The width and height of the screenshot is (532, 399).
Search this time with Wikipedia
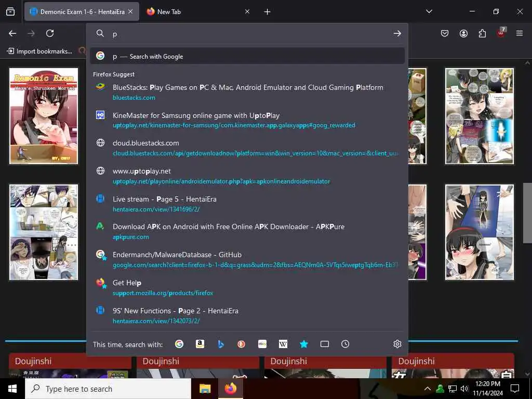tap(283, 344)
